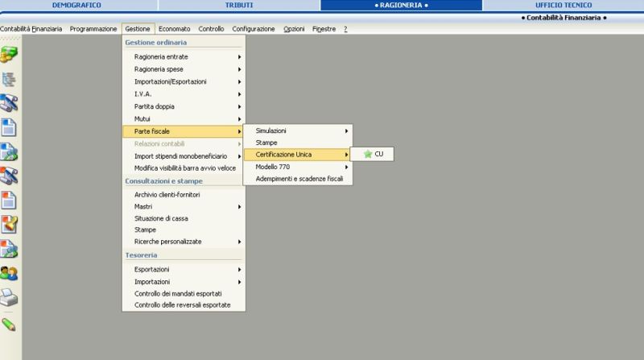644x360 pixels.
Task: Click the red document with stamp icon
Action: point(9,225)
